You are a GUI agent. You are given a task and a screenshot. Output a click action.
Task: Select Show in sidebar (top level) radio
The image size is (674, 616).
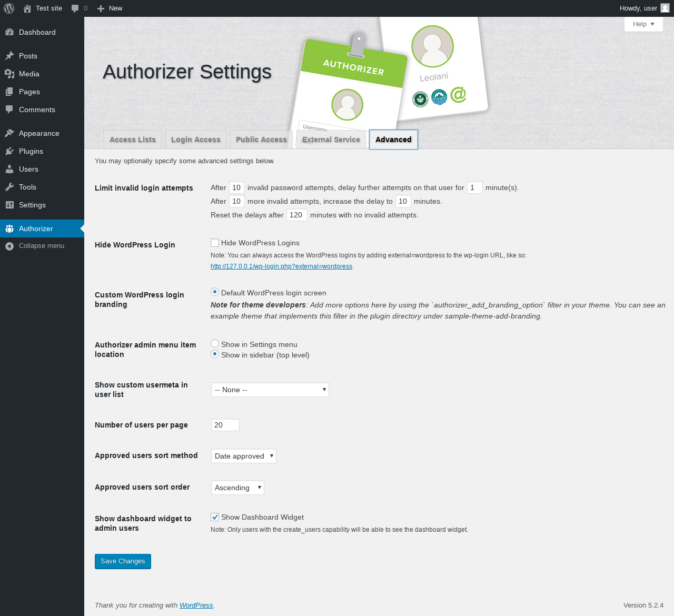click(215, 354)
